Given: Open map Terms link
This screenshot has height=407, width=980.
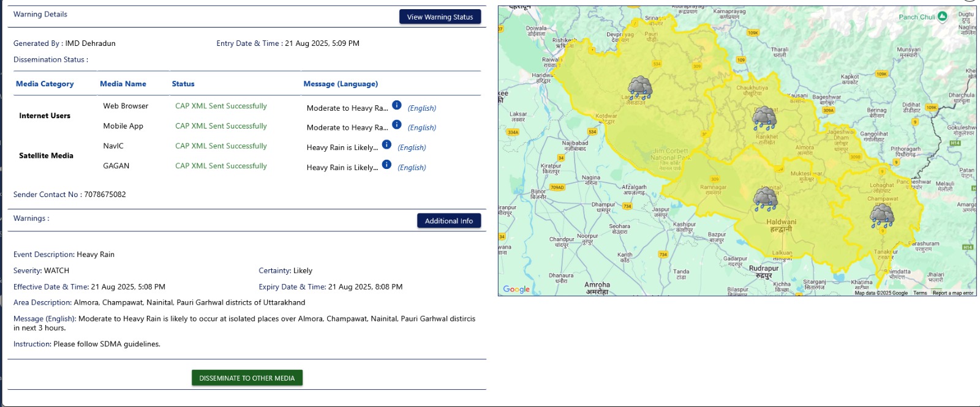Looking at the screenshot, I should 920,293.
